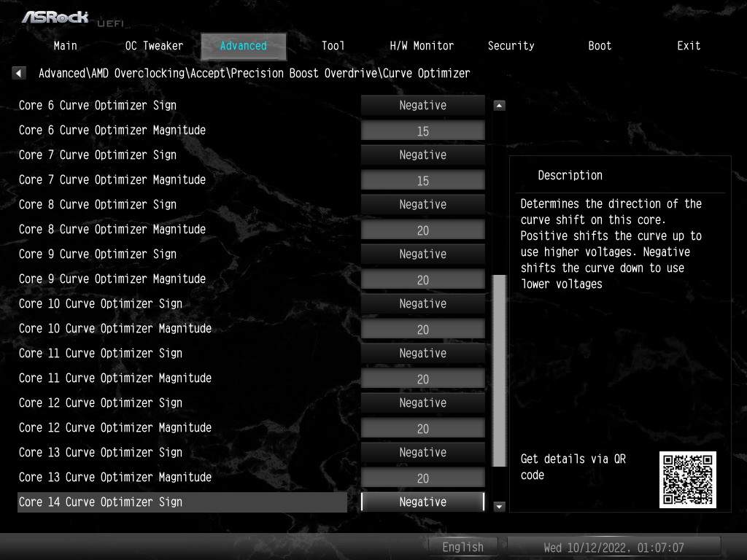
Task: Click Core 10 Curve Optimizer Magnitude value field
Action: [423, 329]
